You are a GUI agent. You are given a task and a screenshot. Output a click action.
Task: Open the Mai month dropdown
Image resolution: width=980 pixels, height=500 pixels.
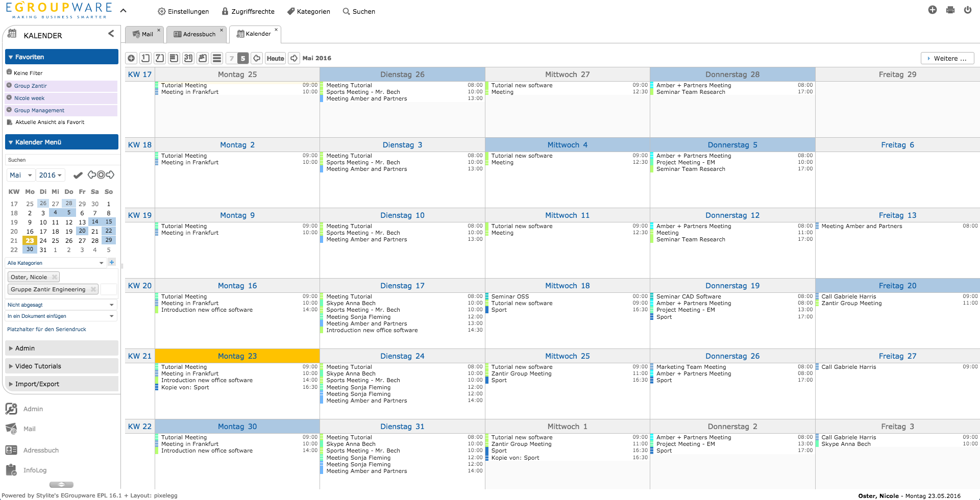[21, 175]
